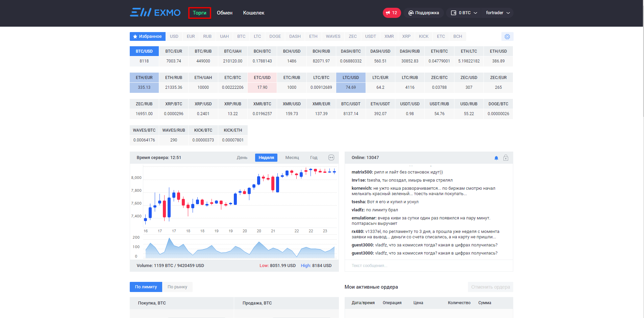
Task: Select the BTC/EUR pair
Action: click(x=174, y=51)
